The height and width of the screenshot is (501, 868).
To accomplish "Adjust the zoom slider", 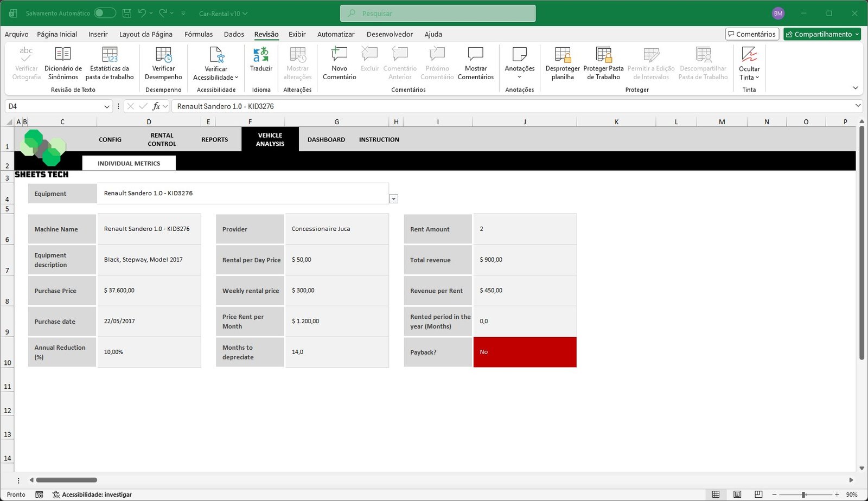I will 804,494.
